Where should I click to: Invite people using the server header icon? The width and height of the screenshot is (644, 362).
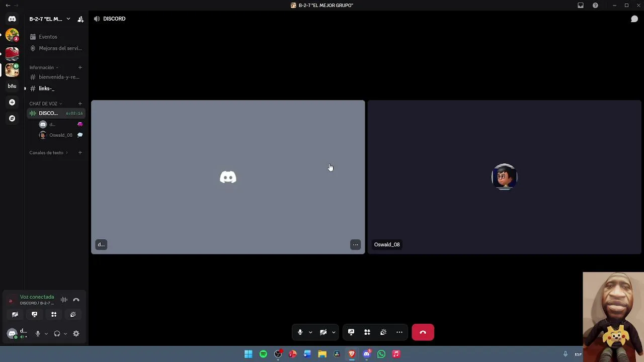pos(80,19)
